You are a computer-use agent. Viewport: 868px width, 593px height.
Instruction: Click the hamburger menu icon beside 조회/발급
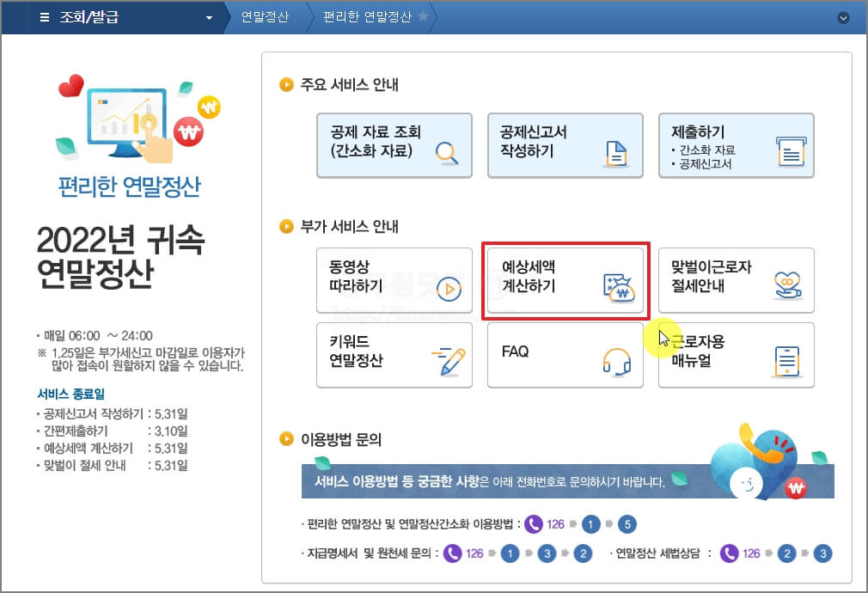(44, 16)
